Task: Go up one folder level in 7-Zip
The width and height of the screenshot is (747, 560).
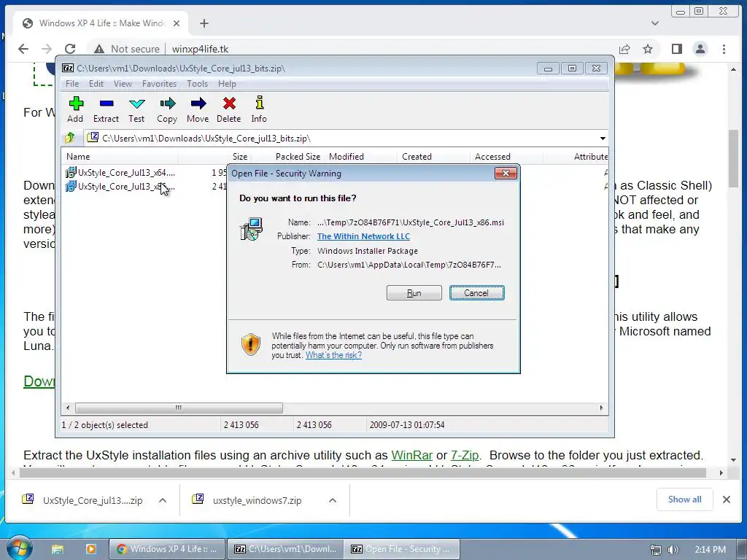Action: point(69,138)
